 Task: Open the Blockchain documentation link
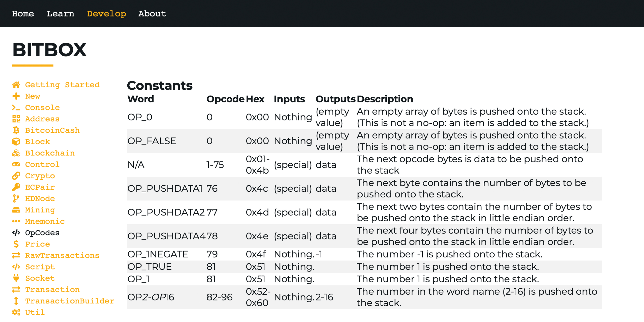[50, 153]
